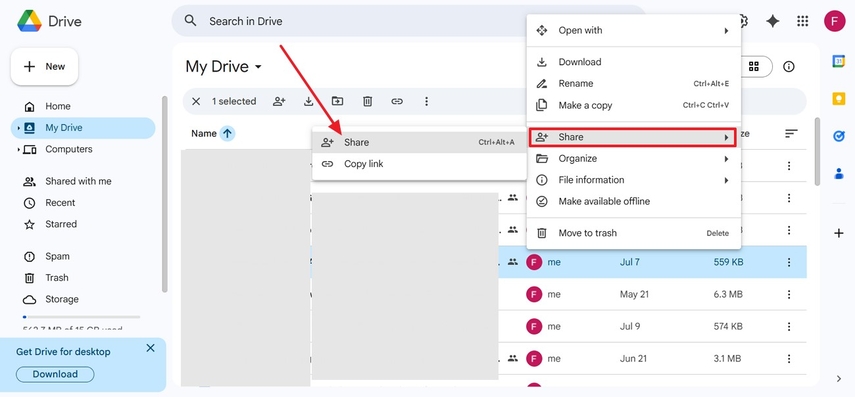Open the Google apps grid
855x397 pixels.
[803, 21]
